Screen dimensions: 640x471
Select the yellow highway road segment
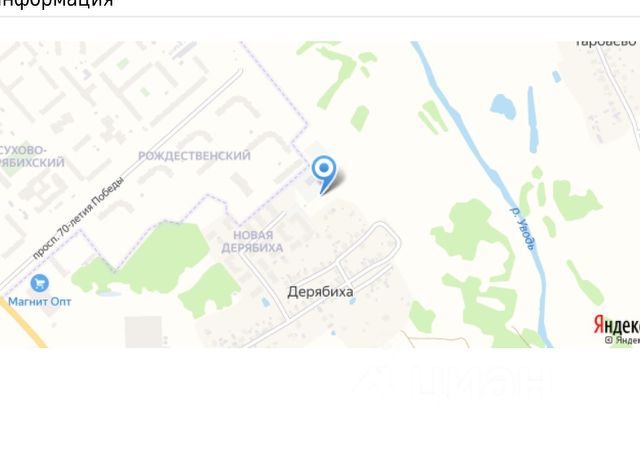coord(23,322)
